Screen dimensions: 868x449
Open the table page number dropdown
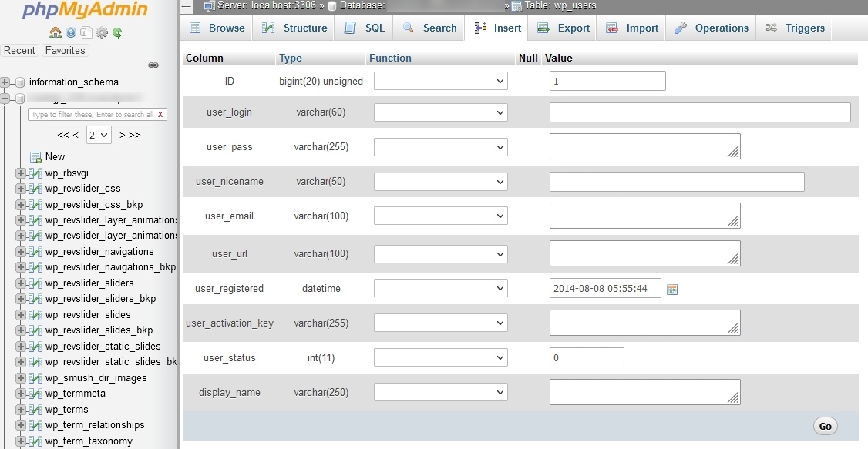pyautogui.click(x=99, y=135)
